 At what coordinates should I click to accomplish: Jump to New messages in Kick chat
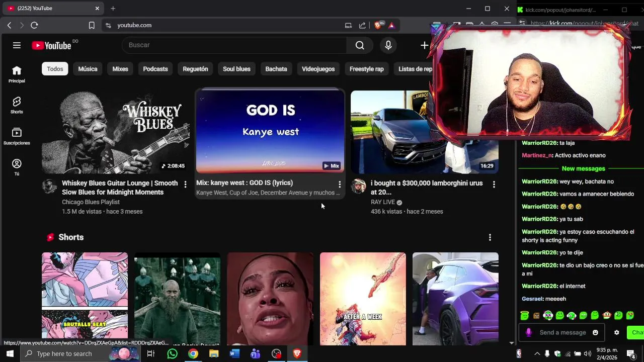click(583, 168)
